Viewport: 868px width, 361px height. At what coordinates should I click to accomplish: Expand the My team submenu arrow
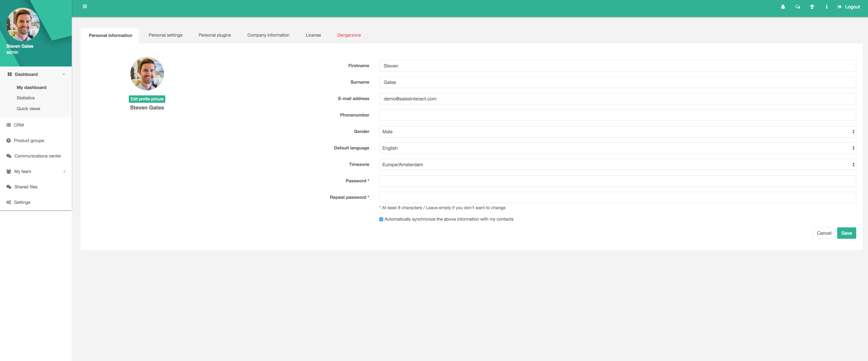(64, 171)
